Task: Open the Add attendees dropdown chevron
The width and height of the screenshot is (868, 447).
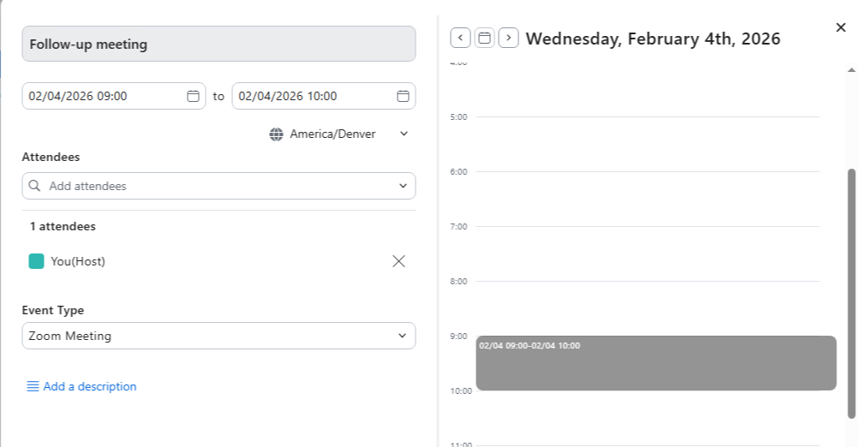Action: [403, 186]
